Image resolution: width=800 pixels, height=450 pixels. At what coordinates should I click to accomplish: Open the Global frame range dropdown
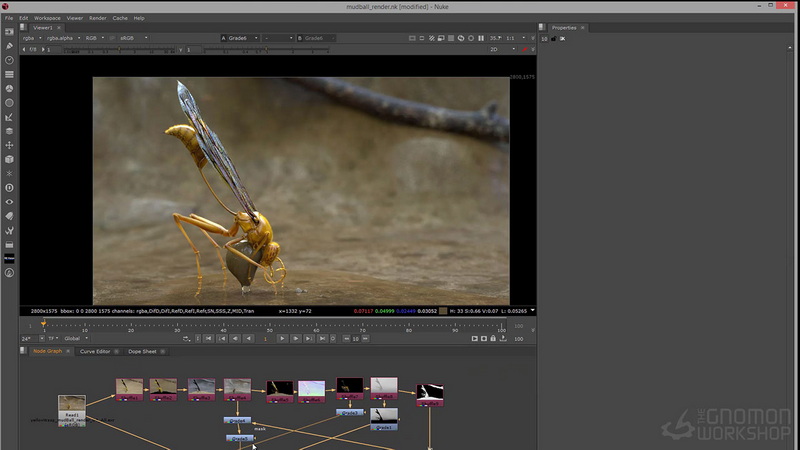coord(76,338)
